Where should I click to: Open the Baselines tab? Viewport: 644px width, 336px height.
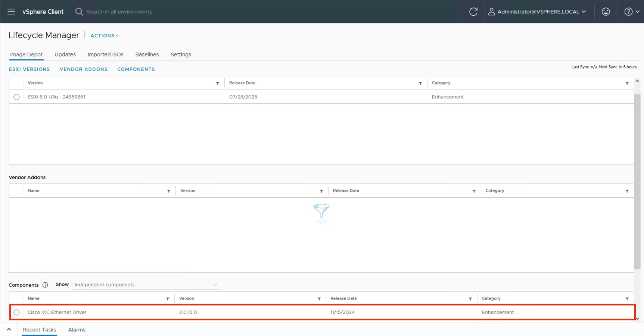(147, 54)
